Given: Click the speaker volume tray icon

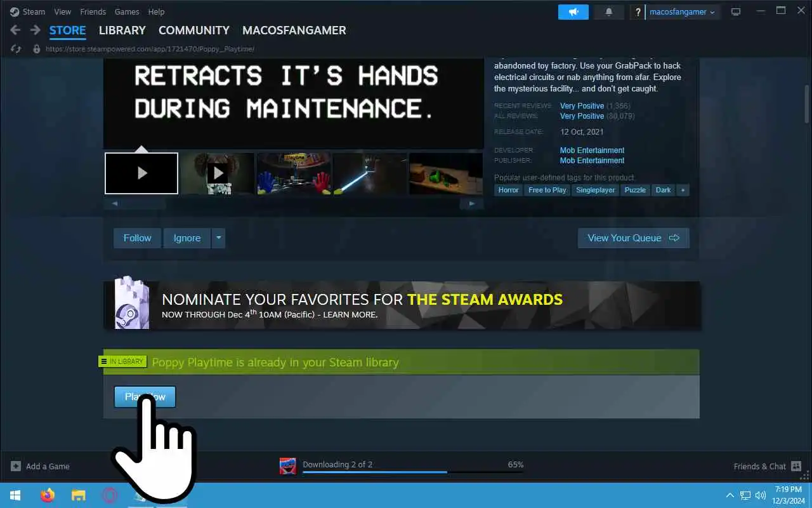Looking at the screenshot, I should [x=761, y=495].
